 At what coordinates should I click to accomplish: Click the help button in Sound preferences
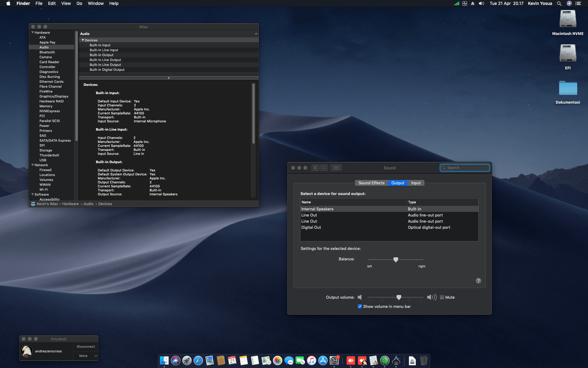tap(478, 281)
